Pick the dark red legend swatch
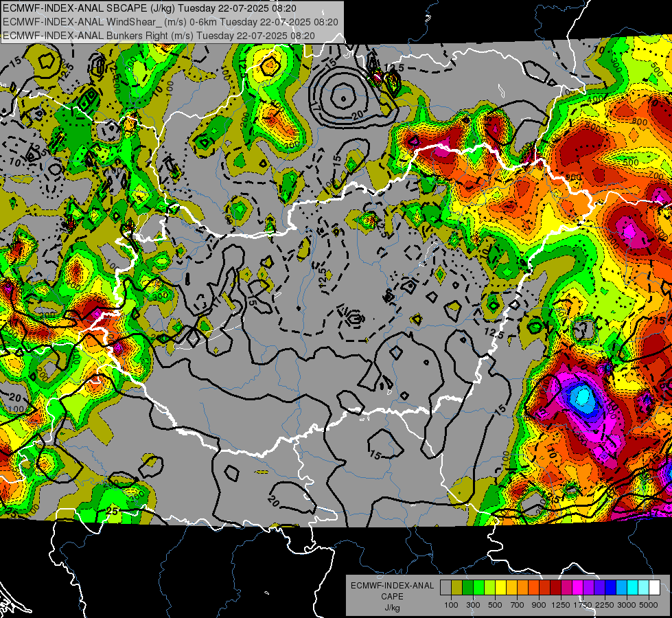This screenshot has height=618, width=672. [x=555, y=588]
